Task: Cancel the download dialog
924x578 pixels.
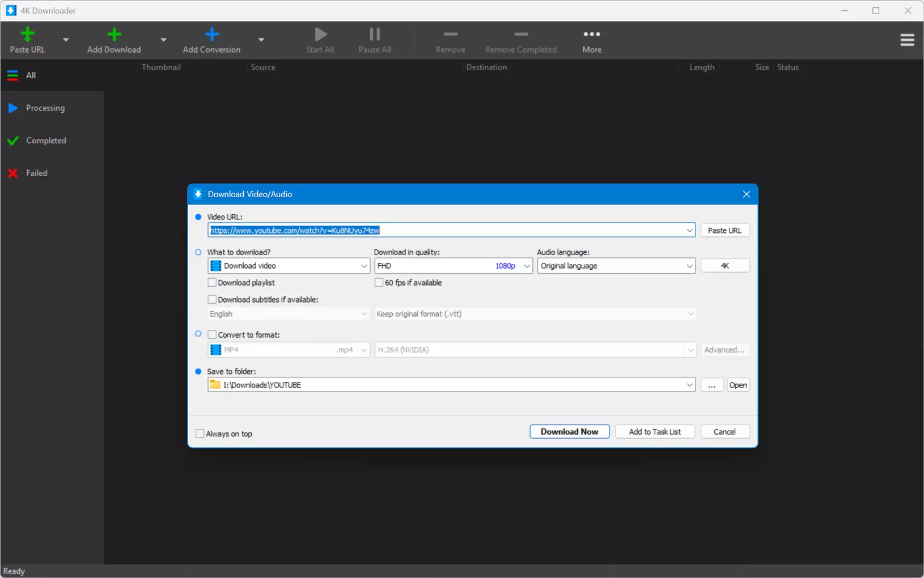Action: click(x=725, y=432)
